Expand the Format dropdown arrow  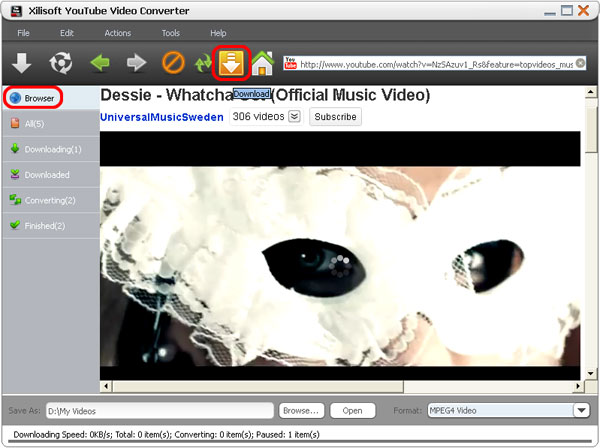pos(581,411)
